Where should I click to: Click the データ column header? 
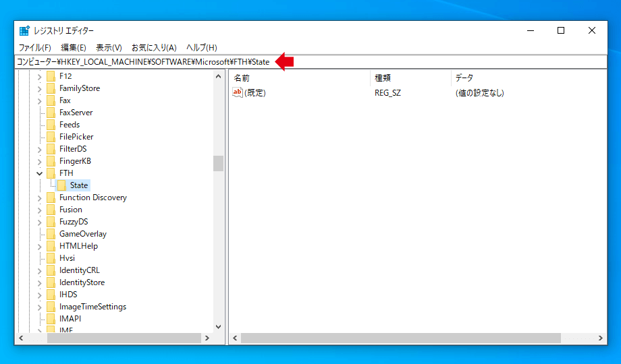(x=529, y=78)
